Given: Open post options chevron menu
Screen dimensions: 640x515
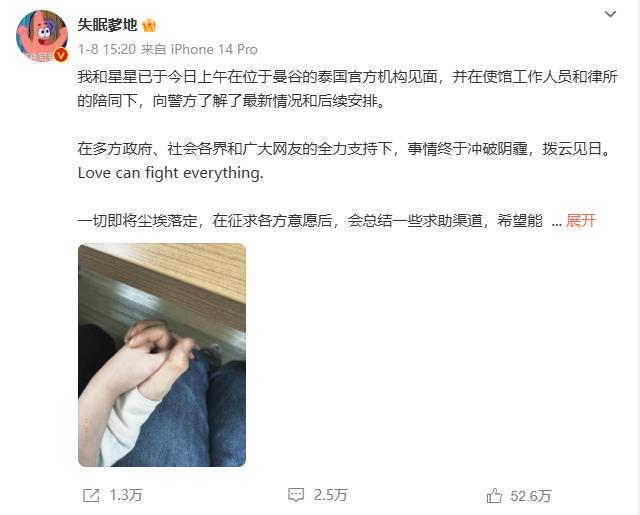Looking at the screenshot, I should [610, 14].
